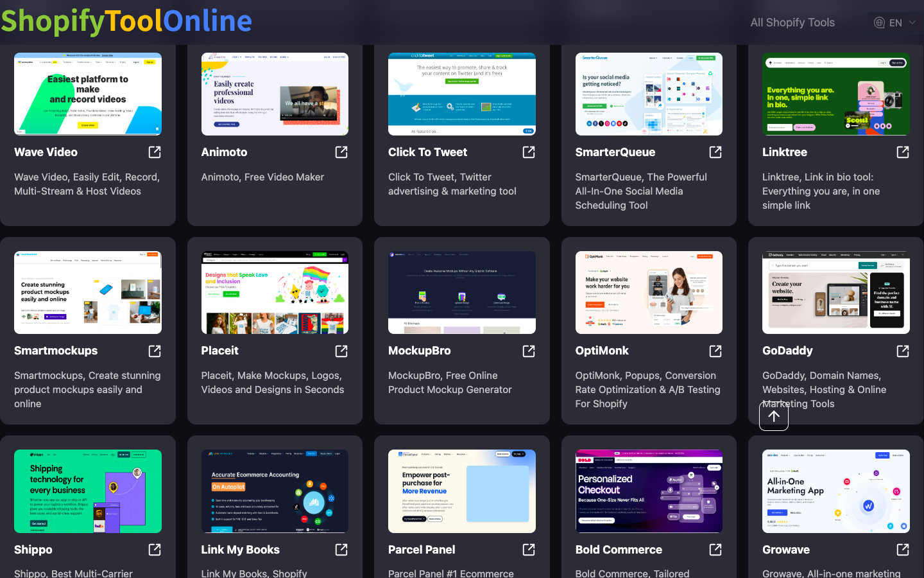Open Wave Video external link icon

click(155, 152)
